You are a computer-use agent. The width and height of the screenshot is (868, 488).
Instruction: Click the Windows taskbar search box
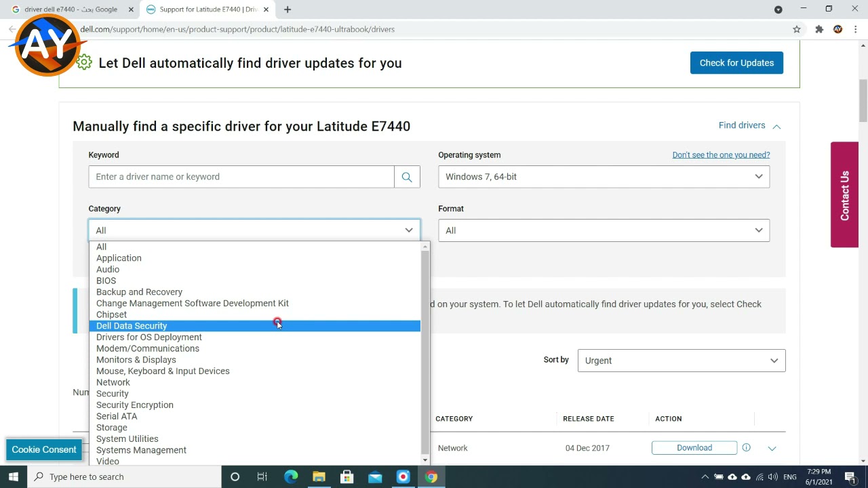pos(124,476)
